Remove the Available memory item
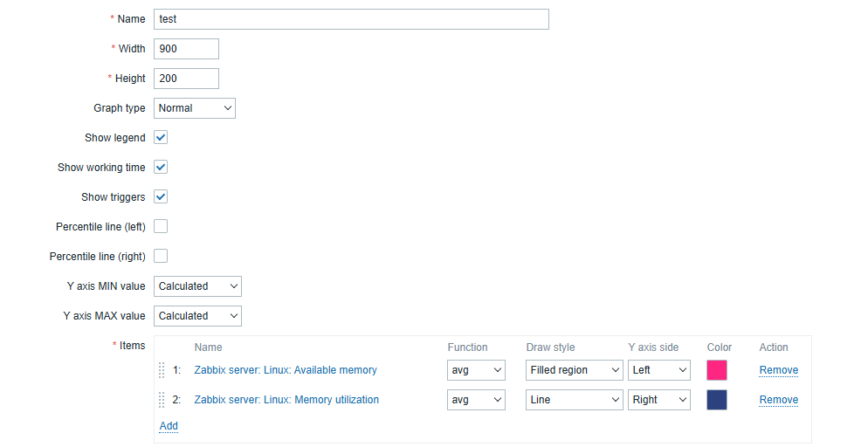Viewport: 868px width, 447px height. 778,370
